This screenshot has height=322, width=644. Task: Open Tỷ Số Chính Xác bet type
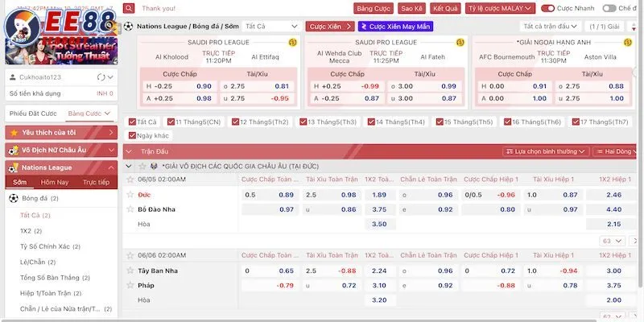pos(38,245)
